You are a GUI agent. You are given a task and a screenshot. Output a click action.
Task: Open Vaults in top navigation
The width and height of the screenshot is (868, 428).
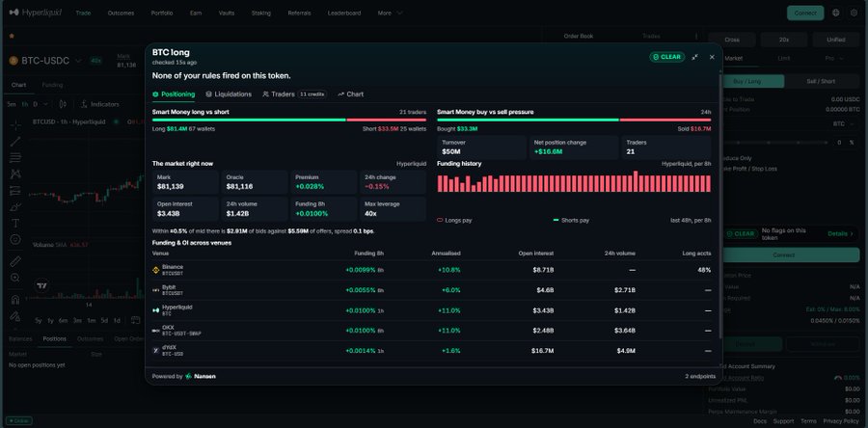coord(227,13)
